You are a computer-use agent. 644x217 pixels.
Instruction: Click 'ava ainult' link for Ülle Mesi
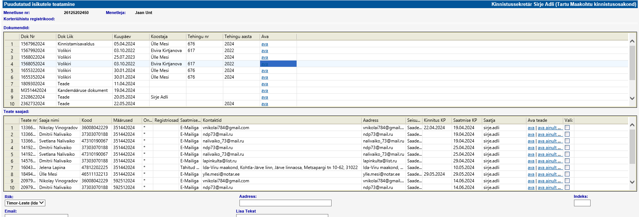[x=549, y=174]
